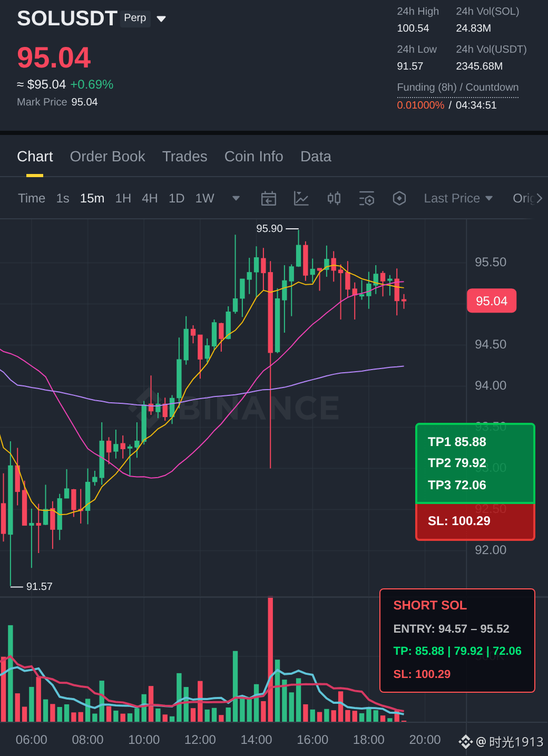
Task: Expand toolbar with right chevron arrow
Action: pyautogui.click(x=539, y=198)
